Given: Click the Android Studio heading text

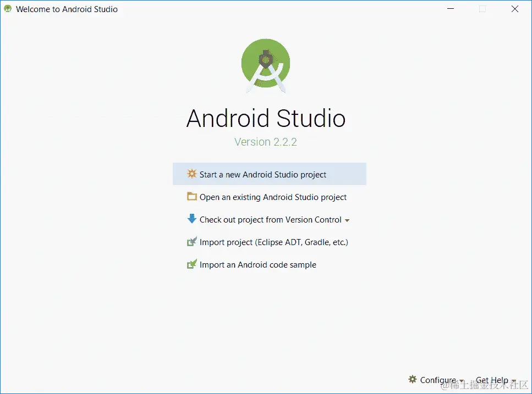Looking at the screenshot, I should (266, 118).
